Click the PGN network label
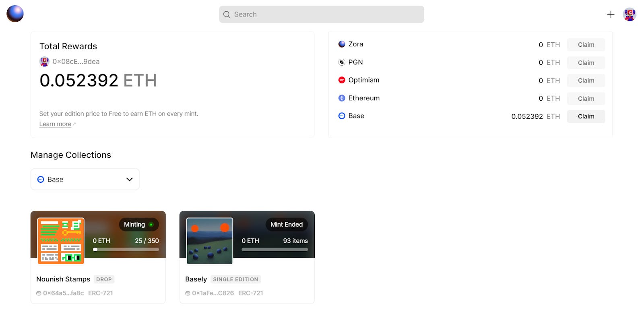 (x=355, y=62)
